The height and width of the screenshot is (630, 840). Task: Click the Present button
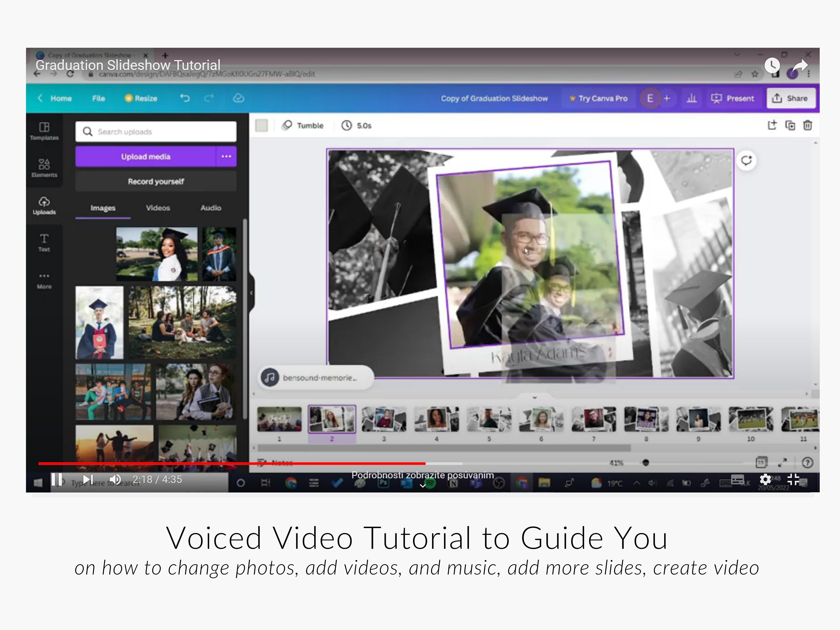tap(732, 98)
